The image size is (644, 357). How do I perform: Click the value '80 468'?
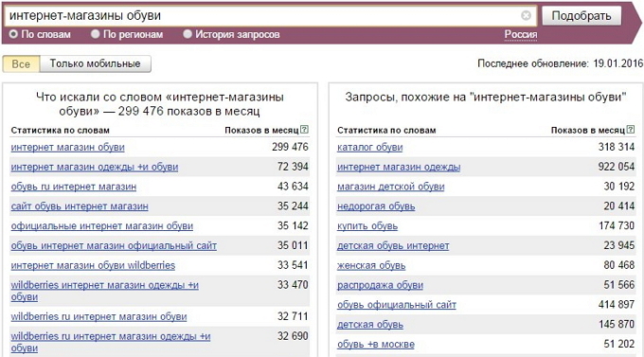pos(619,265)
